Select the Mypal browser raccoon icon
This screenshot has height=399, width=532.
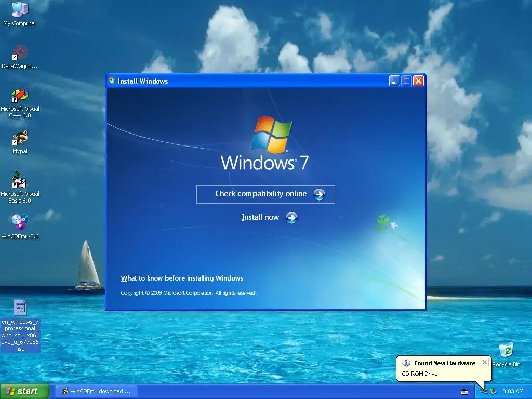click(20, 138)
